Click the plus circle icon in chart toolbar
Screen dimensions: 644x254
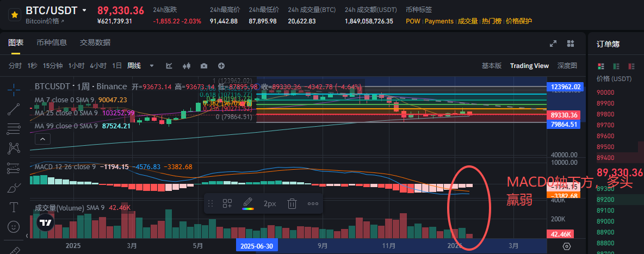tap(221, 66)
